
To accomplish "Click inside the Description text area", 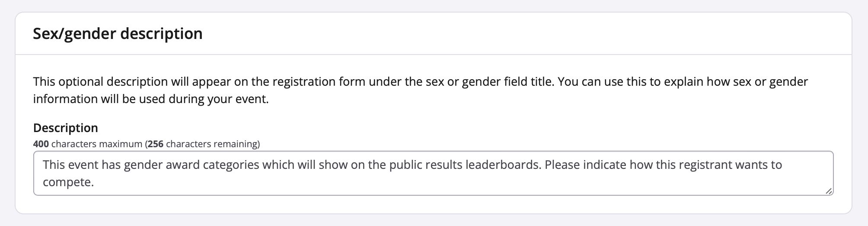I will click(432, 173).
